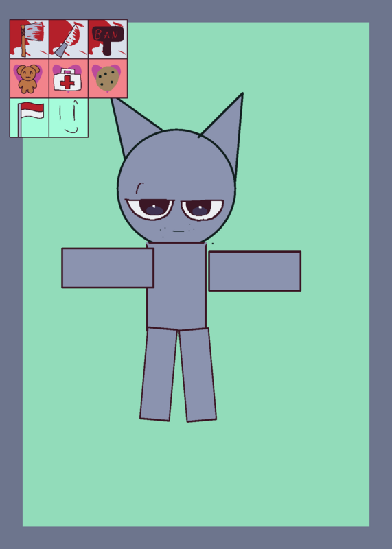Pick the cookie icon
The image size is (392, 549).
pyautogui.click(x=108, y=78)
